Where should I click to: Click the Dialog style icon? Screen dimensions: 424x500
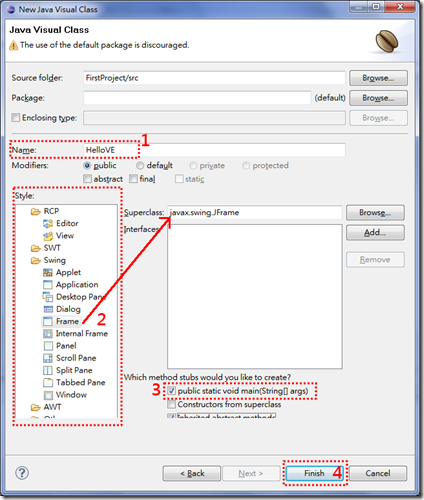click(48, 309)
